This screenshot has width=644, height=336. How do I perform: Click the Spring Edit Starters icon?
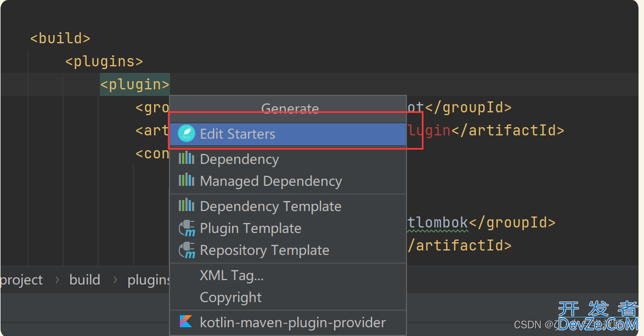coord(186,133)
